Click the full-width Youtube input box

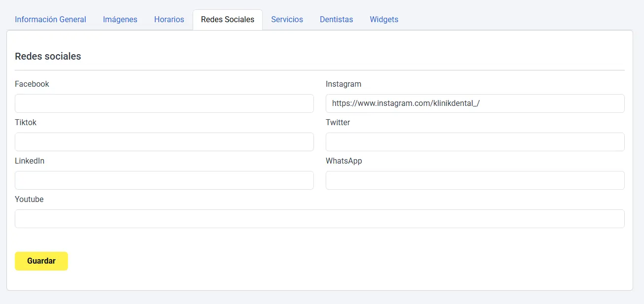coord(319,219)
